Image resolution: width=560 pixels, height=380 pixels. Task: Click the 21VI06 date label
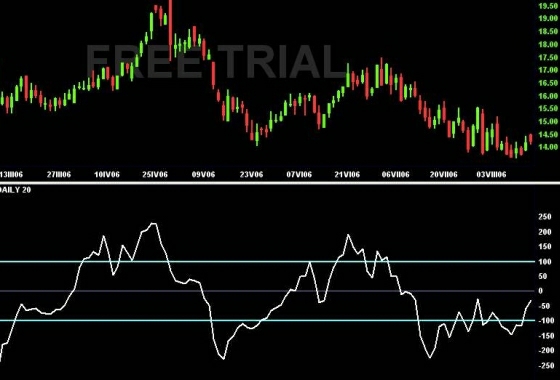(347, 175)
